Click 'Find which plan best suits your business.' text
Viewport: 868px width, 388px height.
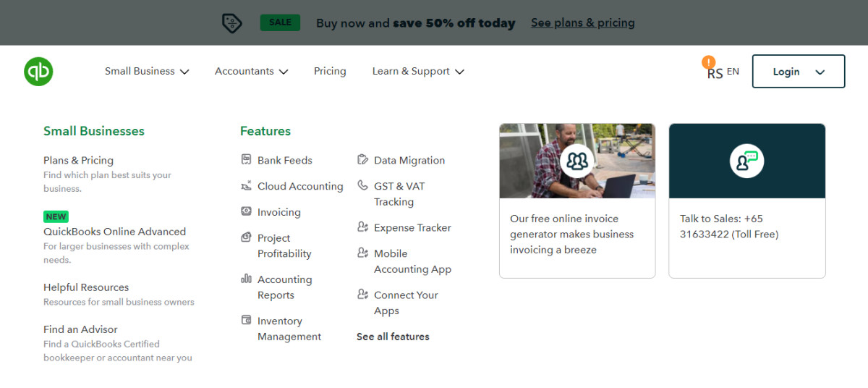pos(107,182)
